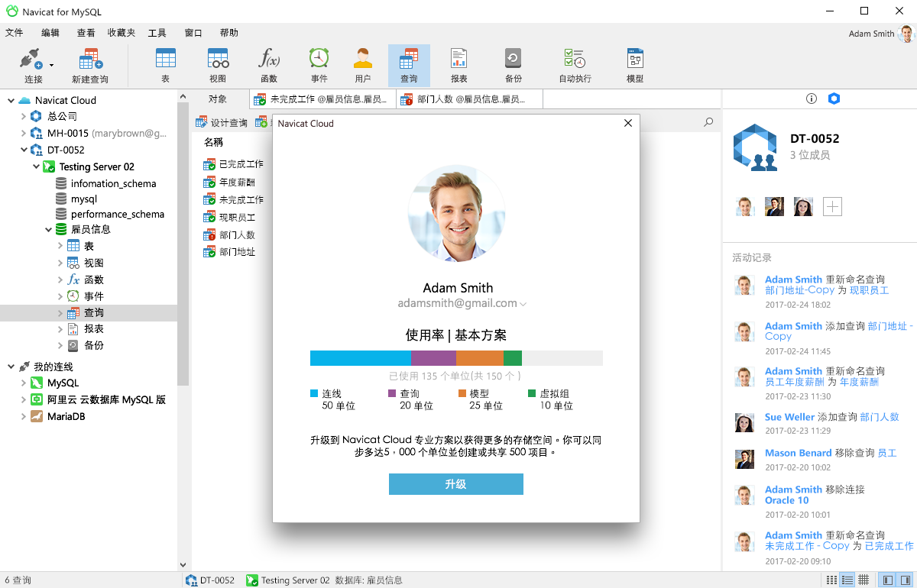Open the User (用户) toolbar icon
Viewport: 917px width, 588px height.
[x=363, y=60]
